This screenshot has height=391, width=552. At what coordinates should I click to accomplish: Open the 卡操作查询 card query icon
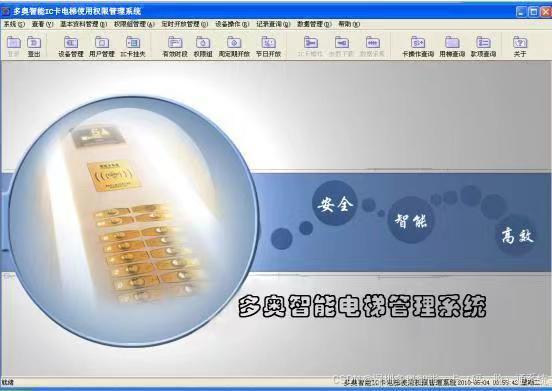tap(418, 46)
